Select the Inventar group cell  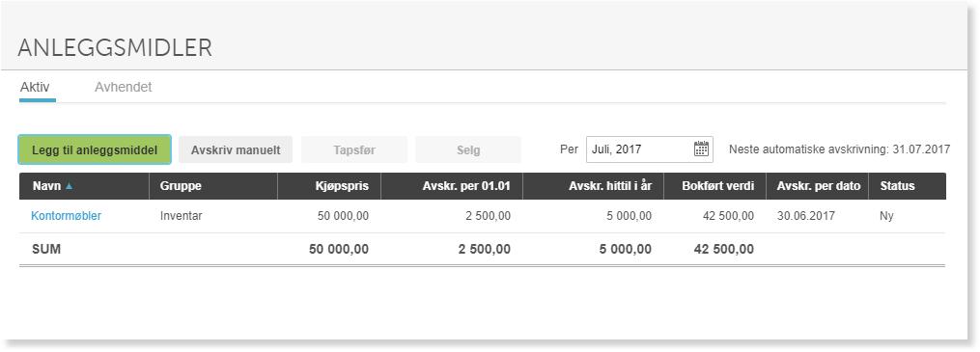pyautogui.click(x=182, y=216)
